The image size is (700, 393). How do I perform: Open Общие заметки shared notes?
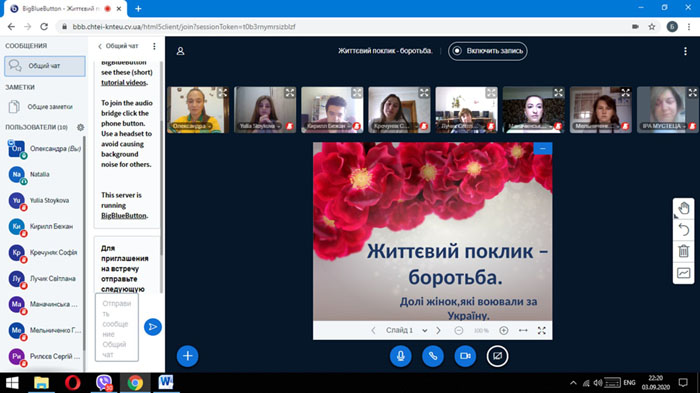click(44, 107)
